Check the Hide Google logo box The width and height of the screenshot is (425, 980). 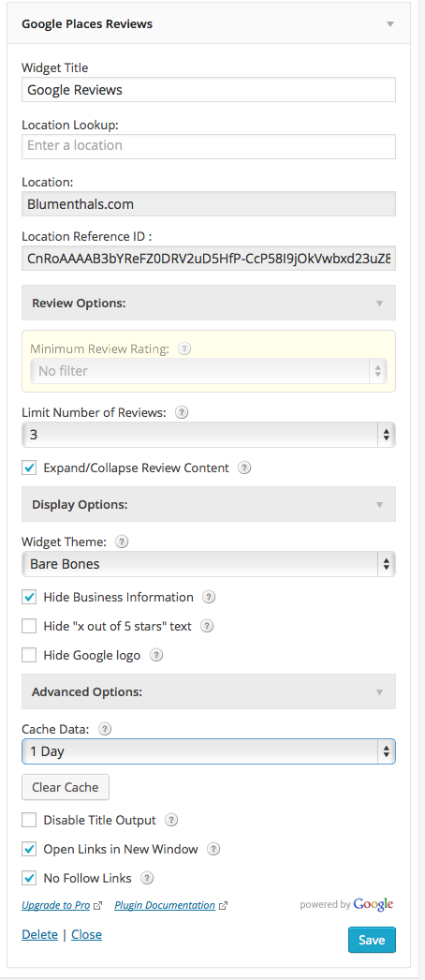tap(29, 655)
